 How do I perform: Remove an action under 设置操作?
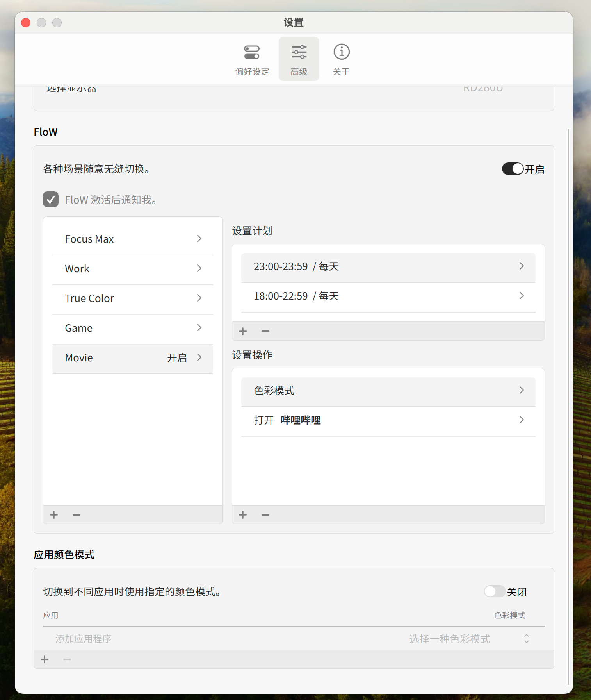265,515
